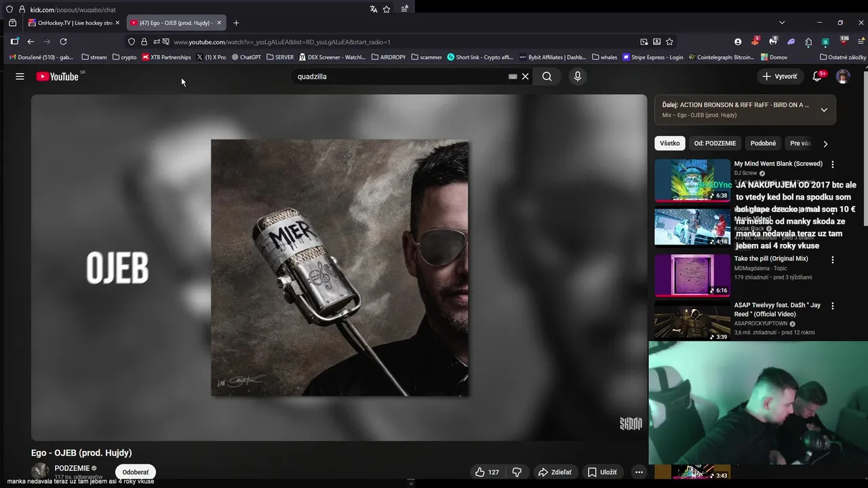Open options for Take the pill
Viewport: 868px width, 488px height.
coord(833,260)
